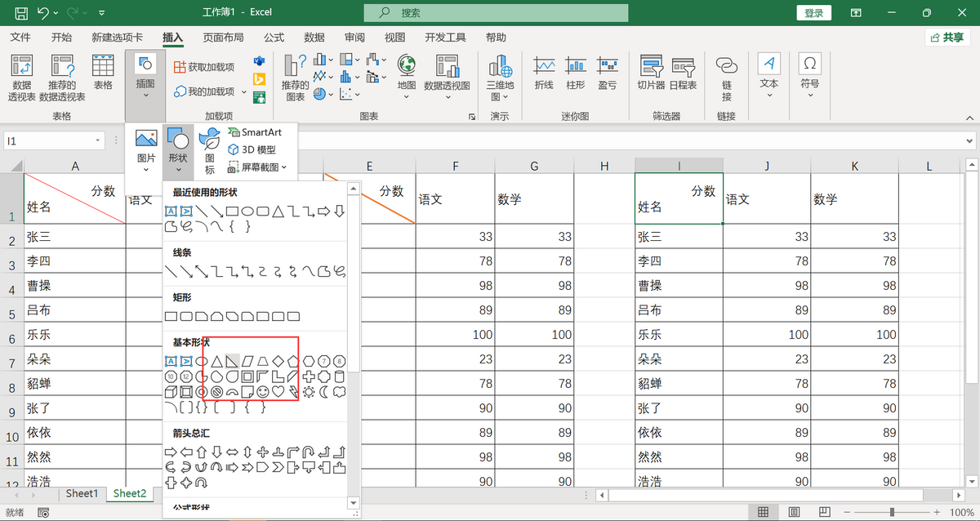Switch to Page Layout view in status bar
The image size is (980, 521).
click(x=793, y=512)
